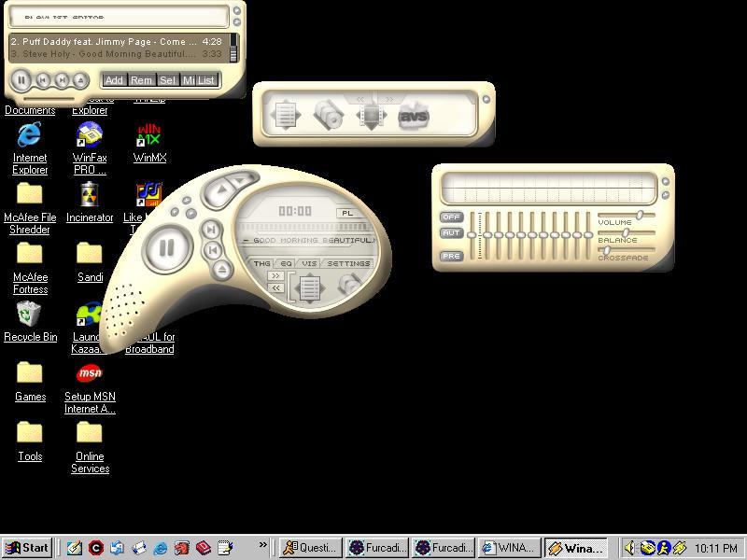Image resolution: width=747 pixels, height=560 pixels.
Task: Open WinFax PRO desktop icon
Action: (90, 148)
